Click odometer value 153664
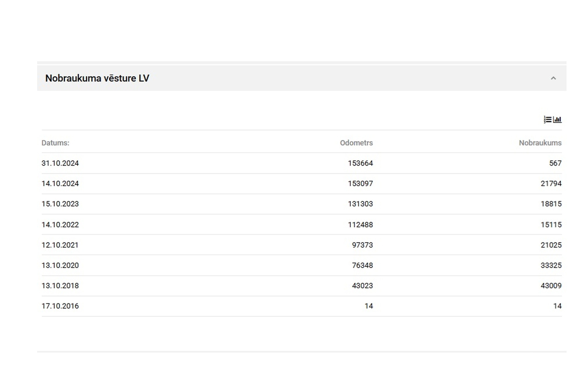 pos(360,163)
